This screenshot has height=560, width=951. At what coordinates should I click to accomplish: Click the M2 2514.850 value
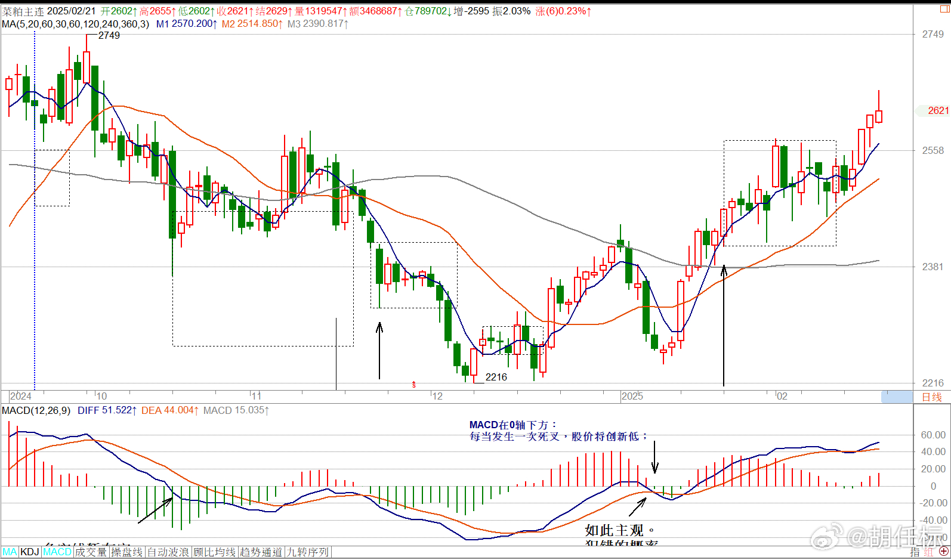pyautogui.click(x=252, y=24)
